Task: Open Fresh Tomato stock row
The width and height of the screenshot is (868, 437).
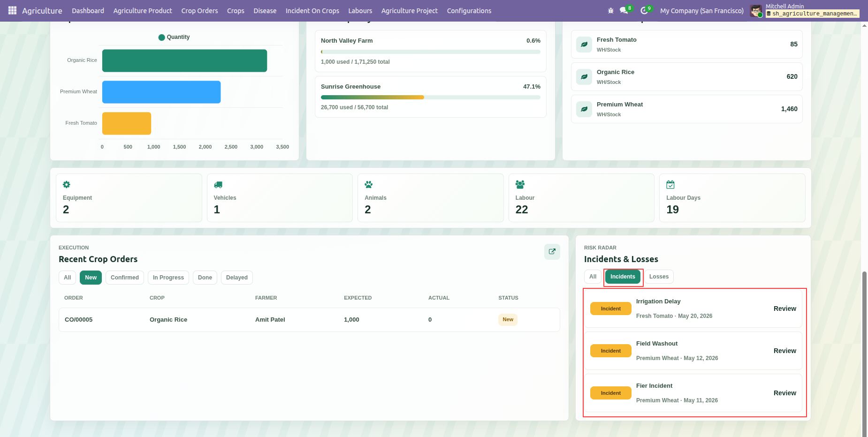Action: tap(687, 45)
